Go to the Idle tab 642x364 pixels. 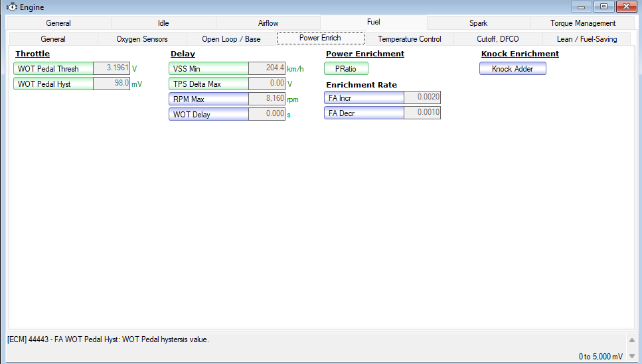point(163,23)
